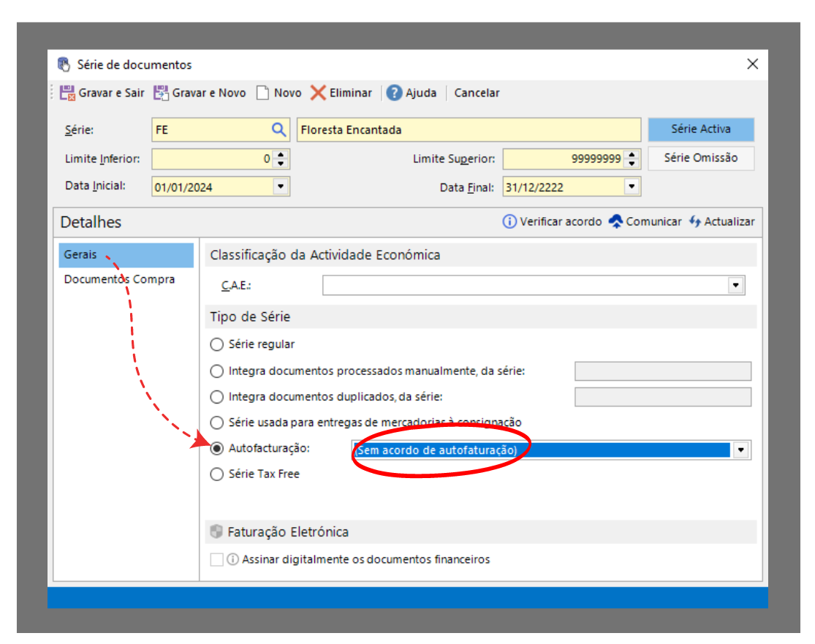Click the Verificar acordo info icon
This screenshot has width=815, height=644.
coord(509,221)
